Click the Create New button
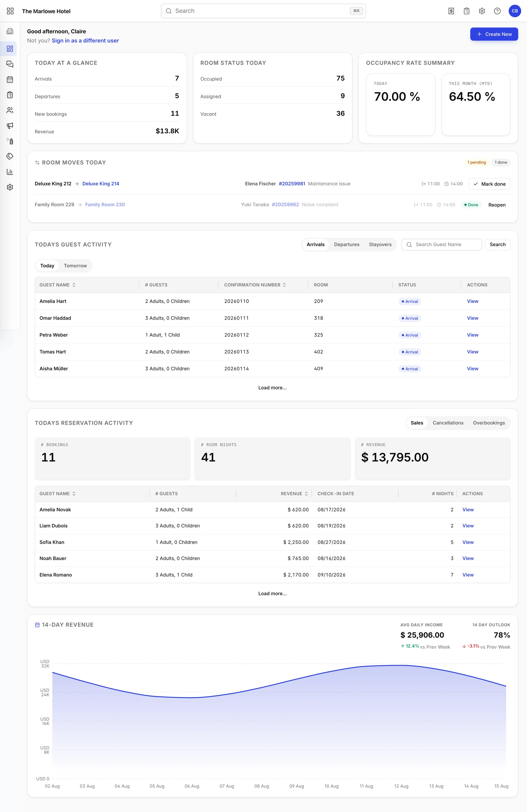The image size is (527, 812). pyautogui.click(x=494, y=34)
